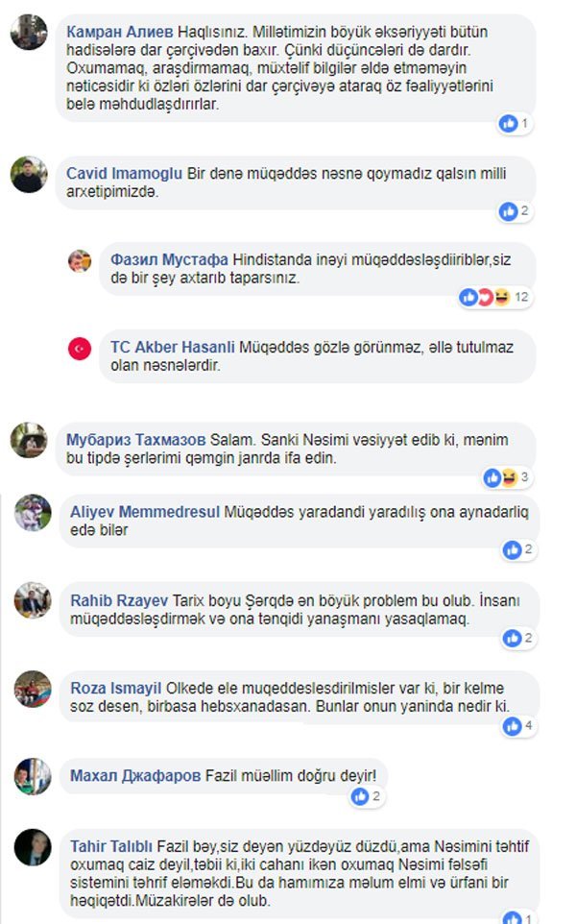
Task: Click TC Akber Hasanli's Turkish flag avatar
Action: 80,349
